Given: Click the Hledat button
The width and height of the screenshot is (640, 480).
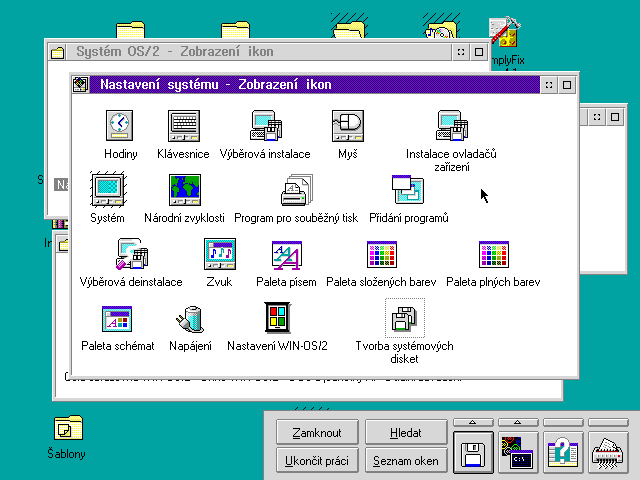Looking at the screenshot, I should pos(406,432).
